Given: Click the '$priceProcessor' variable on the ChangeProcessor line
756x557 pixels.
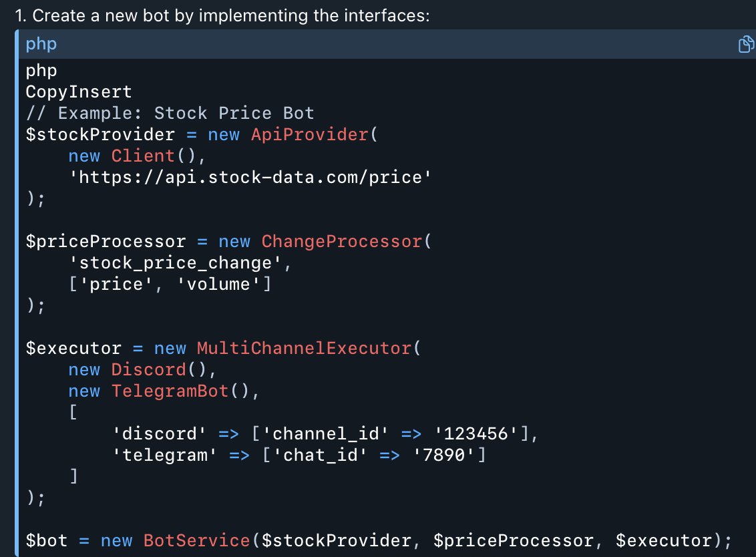Looking at the screenshot, I should click(x=106, y=241).
